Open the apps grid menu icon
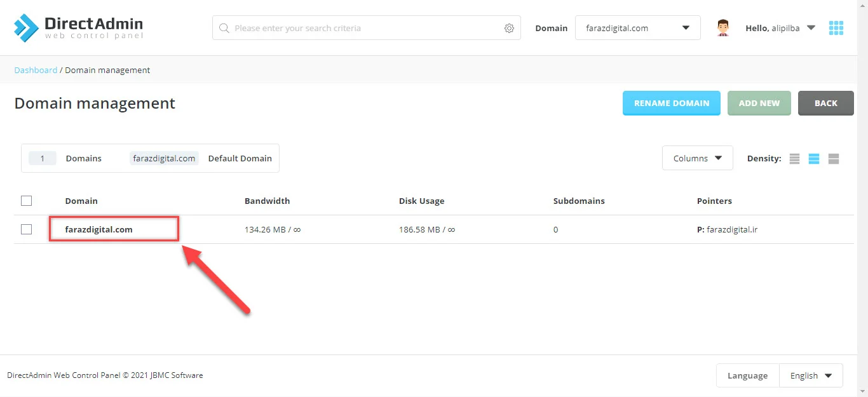 point(836,28)
